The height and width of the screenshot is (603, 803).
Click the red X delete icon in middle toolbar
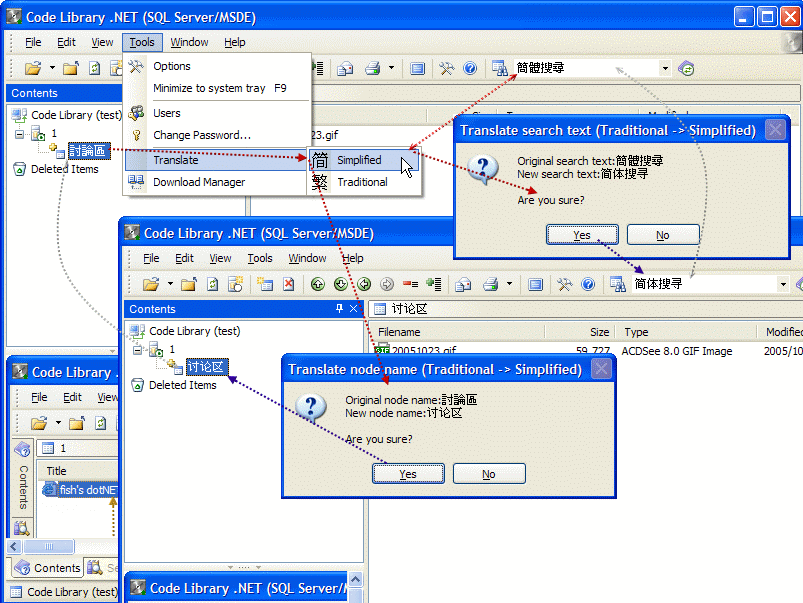[289, 284]
